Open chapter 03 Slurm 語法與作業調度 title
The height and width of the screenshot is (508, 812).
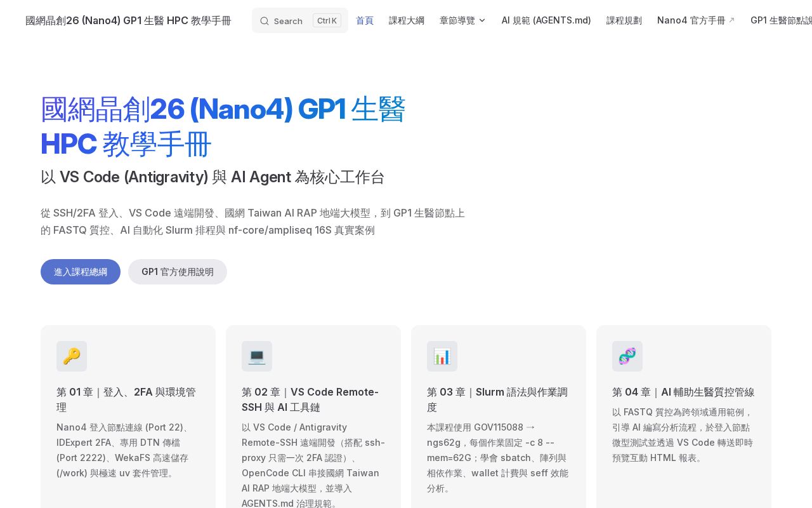(x=499, y=399)
